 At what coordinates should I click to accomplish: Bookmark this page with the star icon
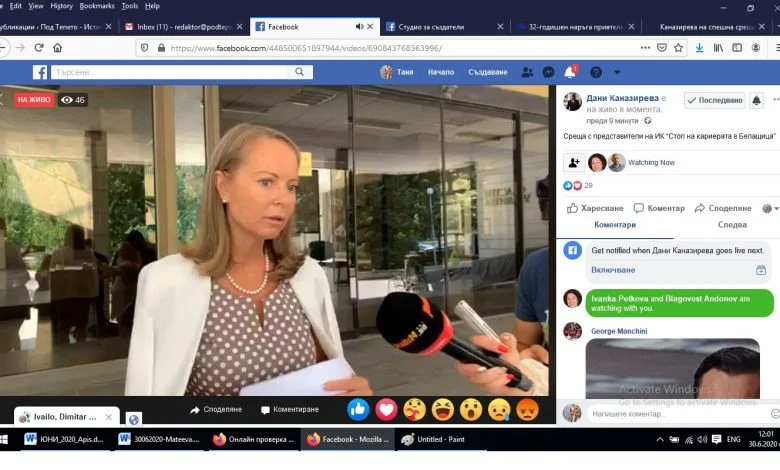pyautogui.click(x=678, y=48)
